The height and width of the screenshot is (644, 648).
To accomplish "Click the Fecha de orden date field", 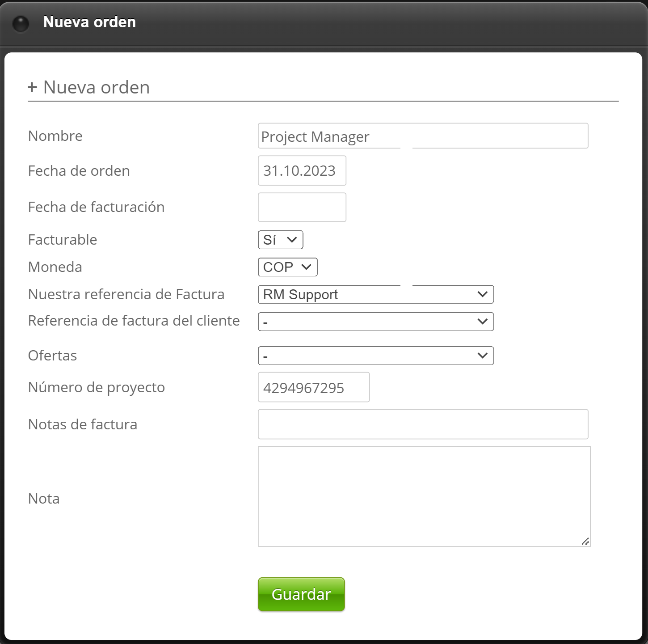I will coord(302,171).
